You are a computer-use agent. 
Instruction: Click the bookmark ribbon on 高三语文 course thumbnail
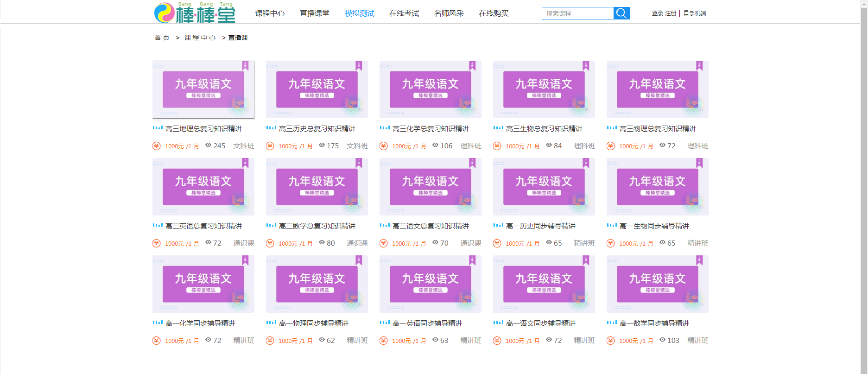pos(472,163)
